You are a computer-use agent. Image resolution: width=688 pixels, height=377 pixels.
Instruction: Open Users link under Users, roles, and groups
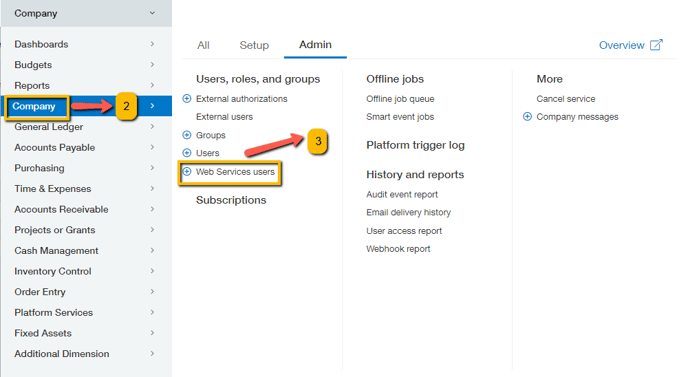click(208, 153)
